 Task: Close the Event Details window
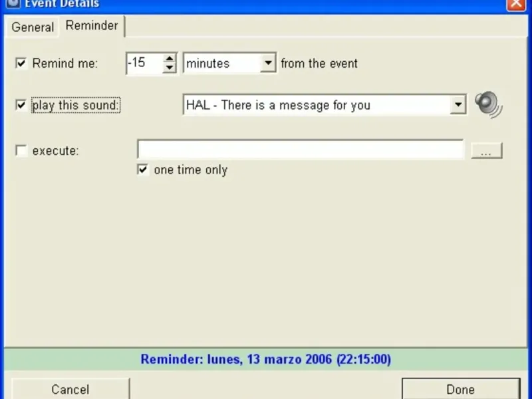pos(516,5)
